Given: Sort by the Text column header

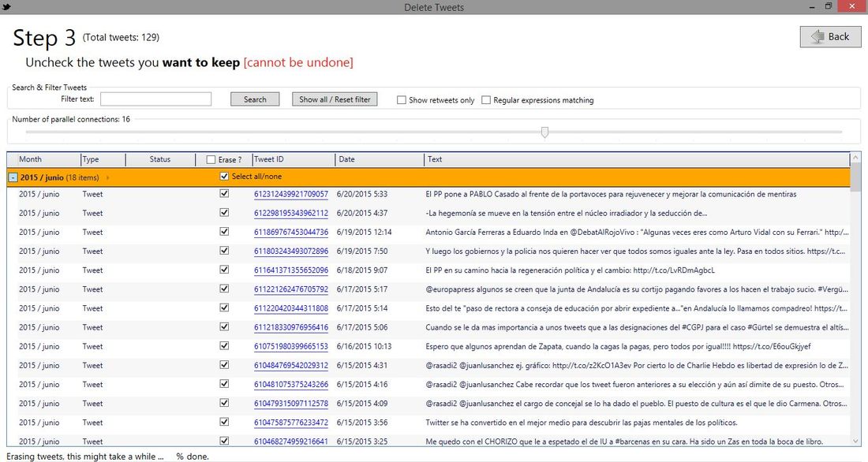Looking at the screenshot, I should point(435,159).
